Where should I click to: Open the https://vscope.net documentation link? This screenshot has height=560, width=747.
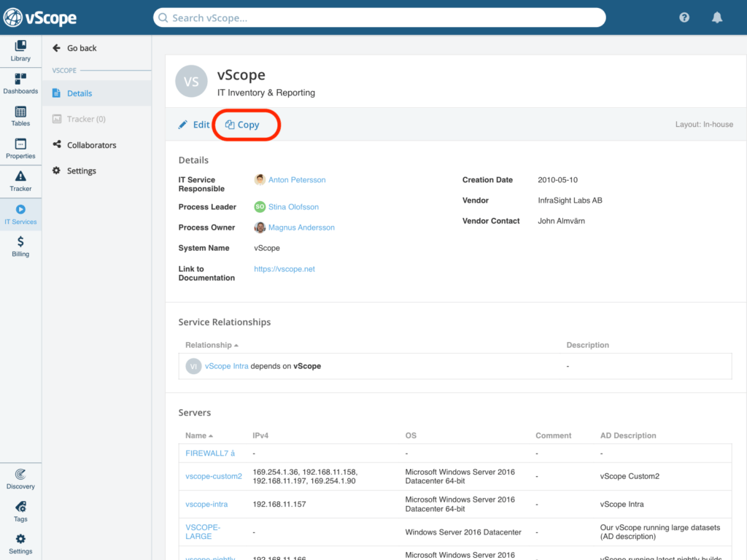284,268
